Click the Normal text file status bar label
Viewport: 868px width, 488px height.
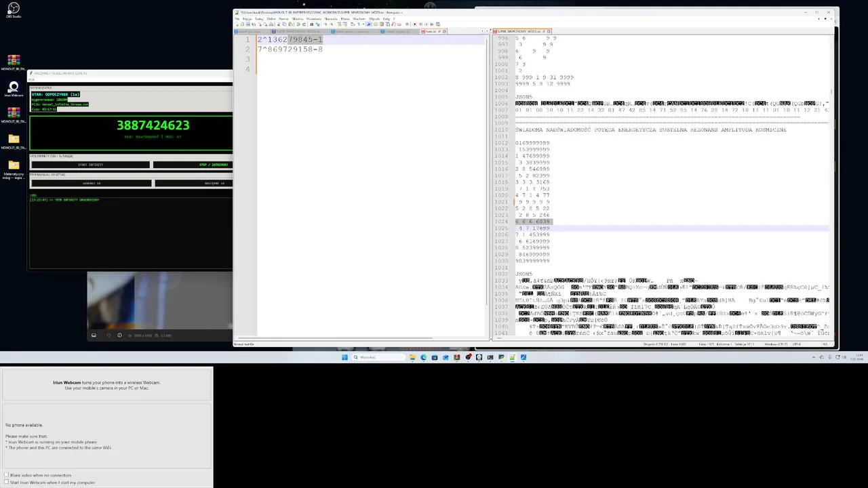(244, 344)
